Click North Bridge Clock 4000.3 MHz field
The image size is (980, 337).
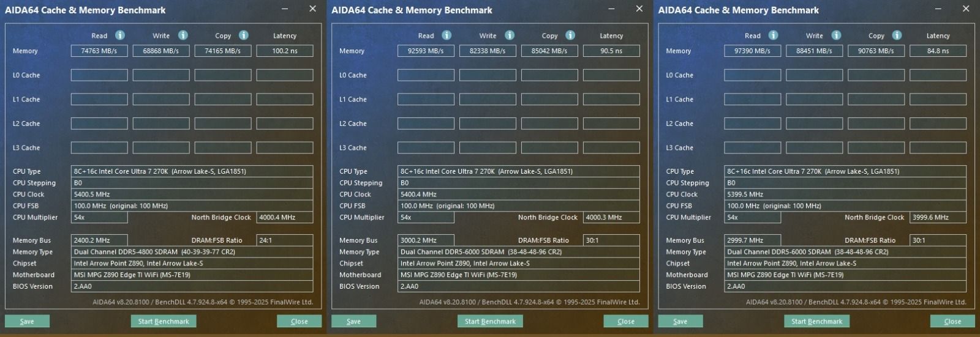coord(611,217)
